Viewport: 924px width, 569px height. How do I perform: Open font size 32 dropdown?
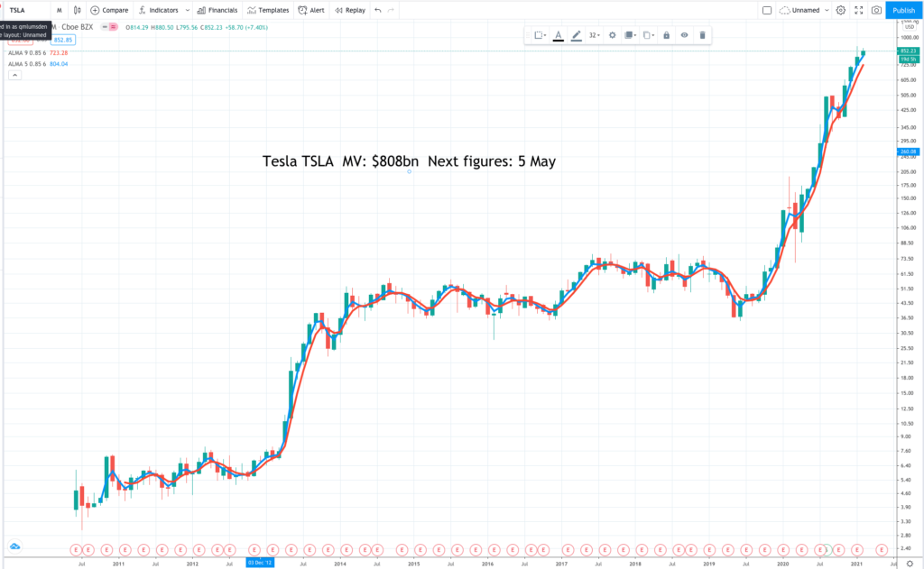click(595, 35)
